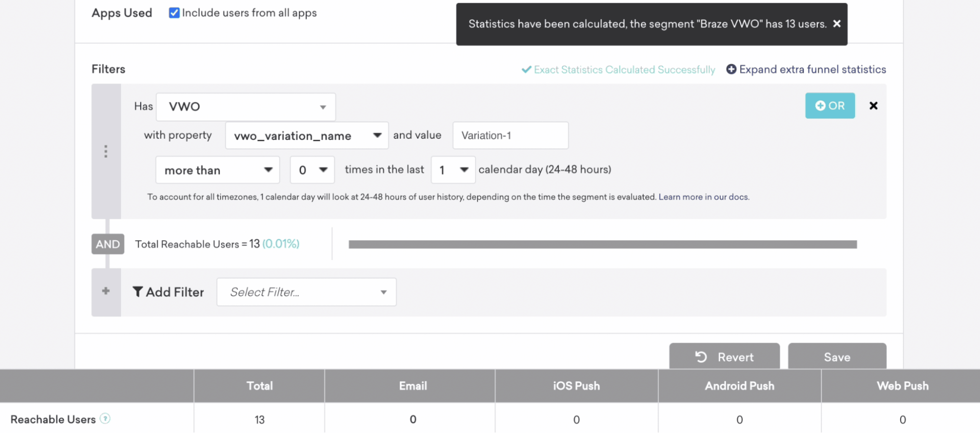
Task: Open the 'Learn more in our docs' link
Action: pos(704,197)
